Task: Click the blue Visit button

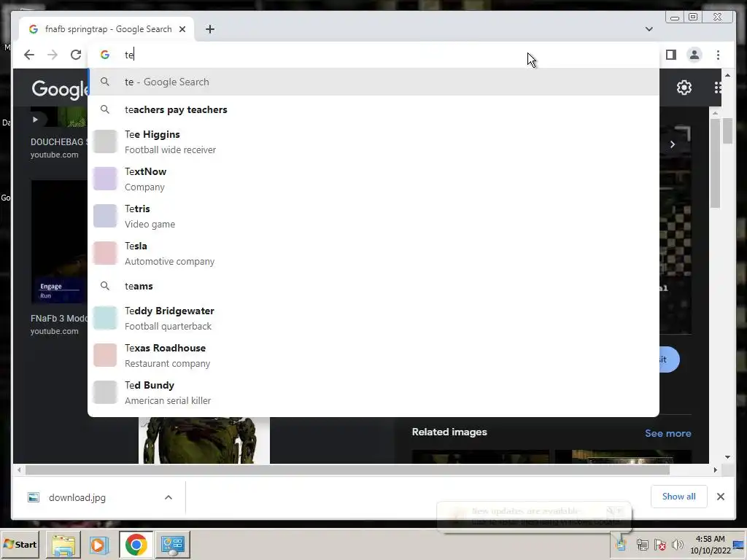Action: pyautogui.click(x=669, y=359)
